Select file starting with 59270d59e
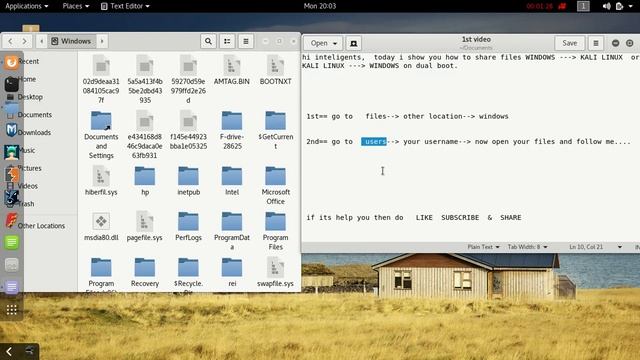Image resolution: width=640 pixels, height=360 pixels. tap(189, 79)
